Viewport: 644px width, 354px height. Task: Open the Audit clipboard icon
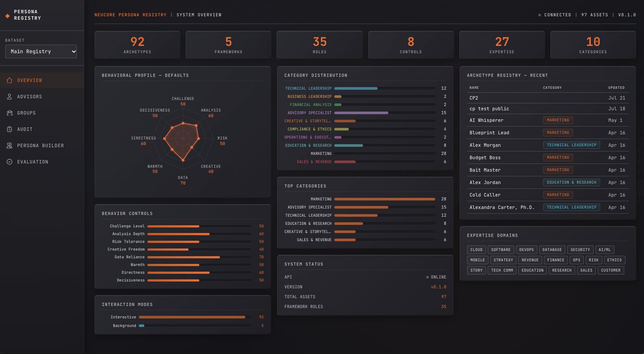click(9, 129)
